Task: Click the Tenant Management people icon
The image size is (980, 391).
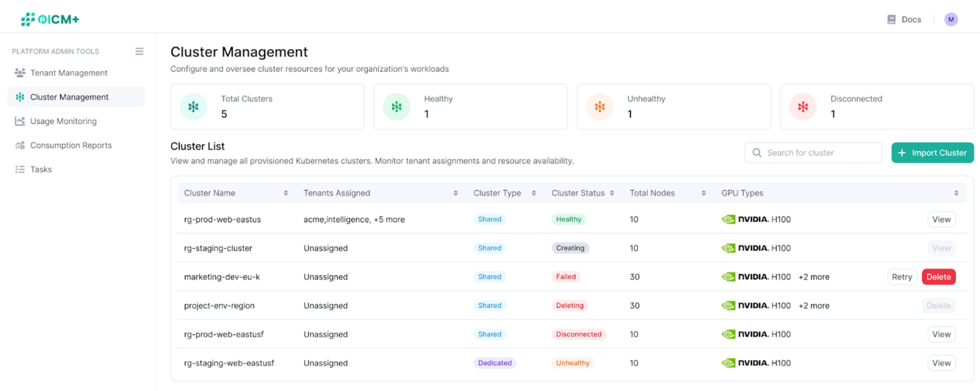Action: point(20,72)
